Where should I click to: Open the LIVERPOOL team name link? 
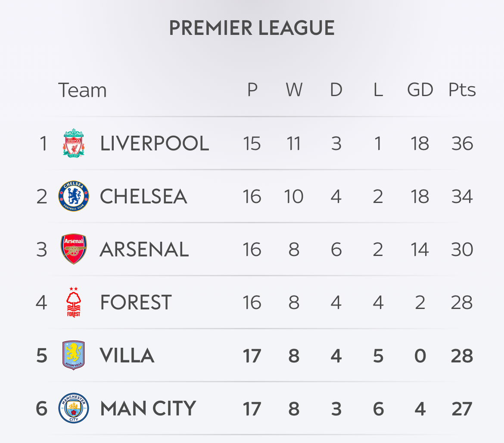[x=154, y=143]
